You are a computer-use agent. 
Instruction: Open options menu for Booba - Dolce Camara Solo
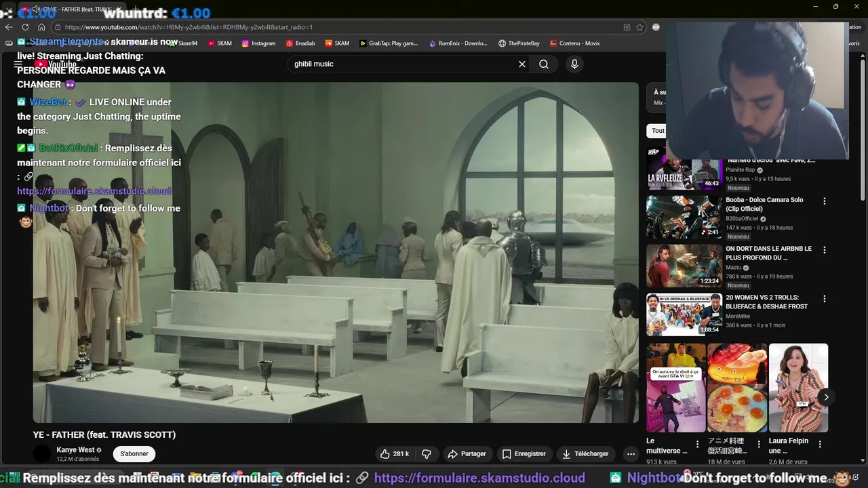pos(825,201)
